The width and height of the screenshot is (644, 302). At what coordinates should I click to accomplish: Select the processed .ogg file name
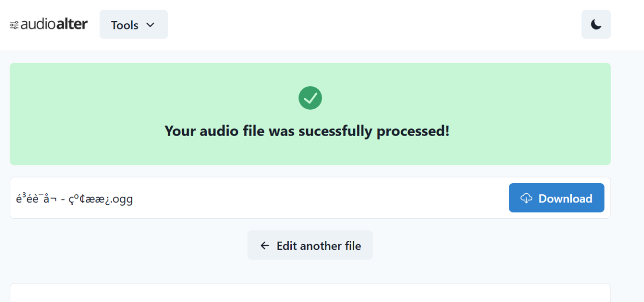tap(75, 198)
